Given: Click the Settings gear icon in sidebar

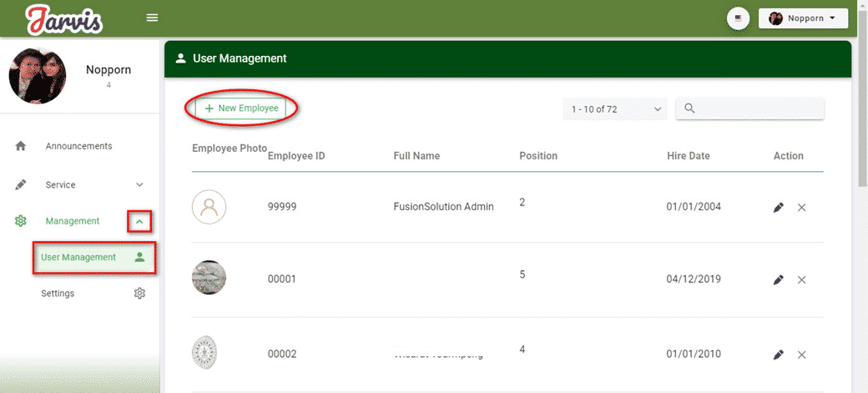Looking at the screenshot, I should click(139, 294).
